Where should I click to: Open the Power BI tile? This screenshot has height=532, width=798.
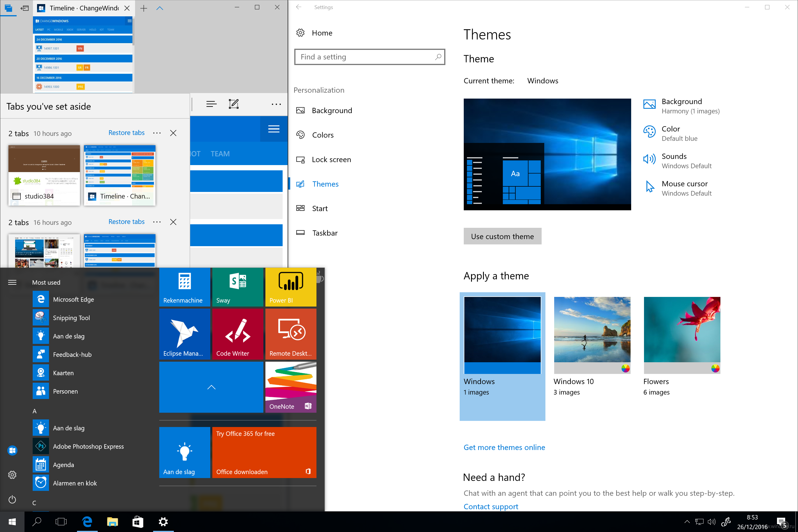[291, 287]
